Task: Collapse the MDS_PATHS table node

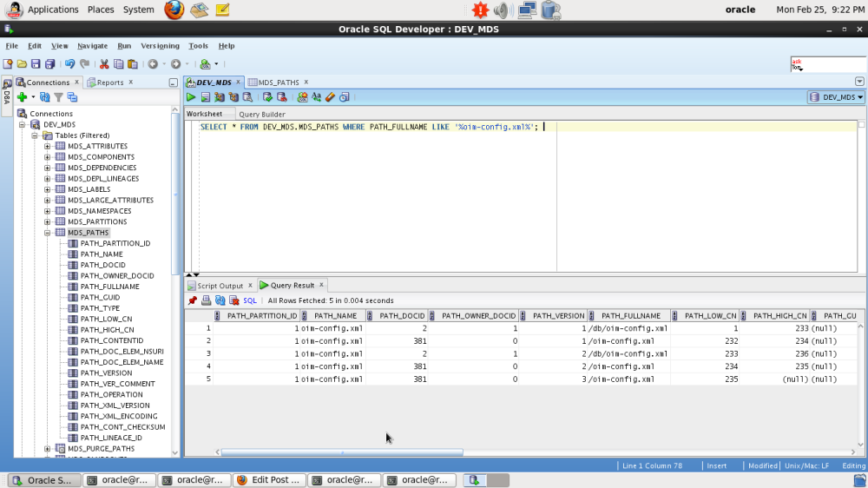Action: click(48, 233)
